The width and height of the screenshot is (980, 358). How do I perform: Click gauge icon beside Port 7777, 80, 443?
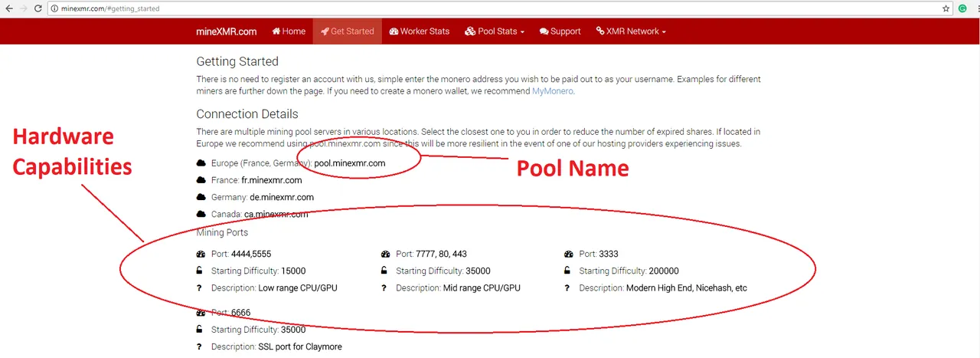click(386, 254)
